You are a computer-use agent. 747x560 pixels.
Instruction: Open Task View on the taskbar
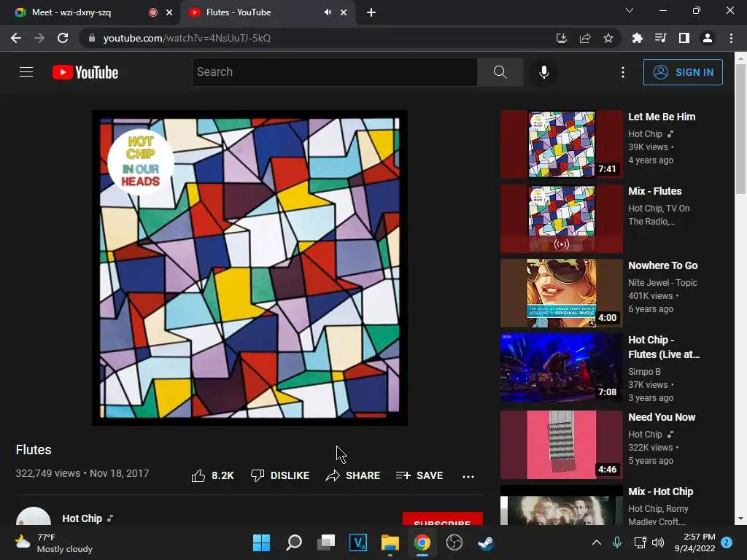point(326,542)
